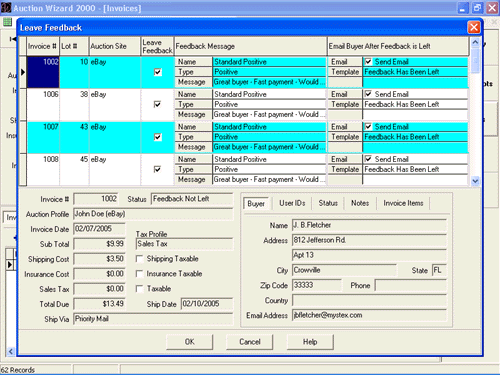Uncheck Leave Feedback for invoice 1002

(158, 72)
